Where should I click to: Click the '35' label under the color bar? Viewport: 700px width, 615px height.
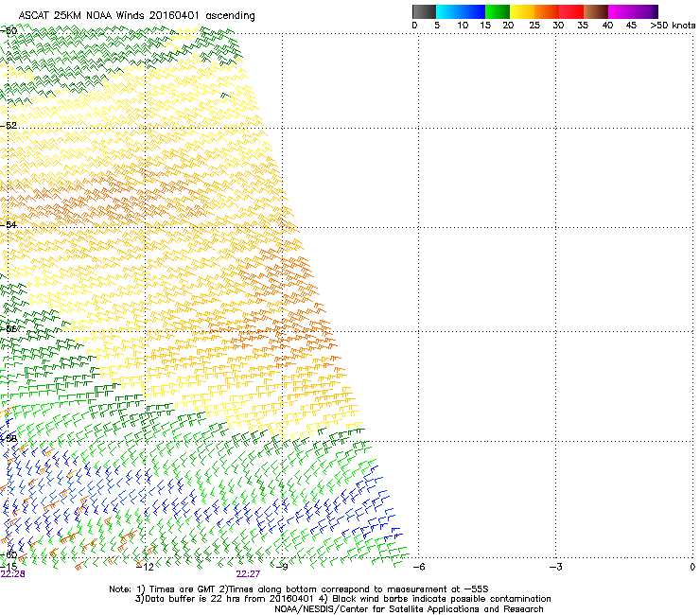coord(583,26)
